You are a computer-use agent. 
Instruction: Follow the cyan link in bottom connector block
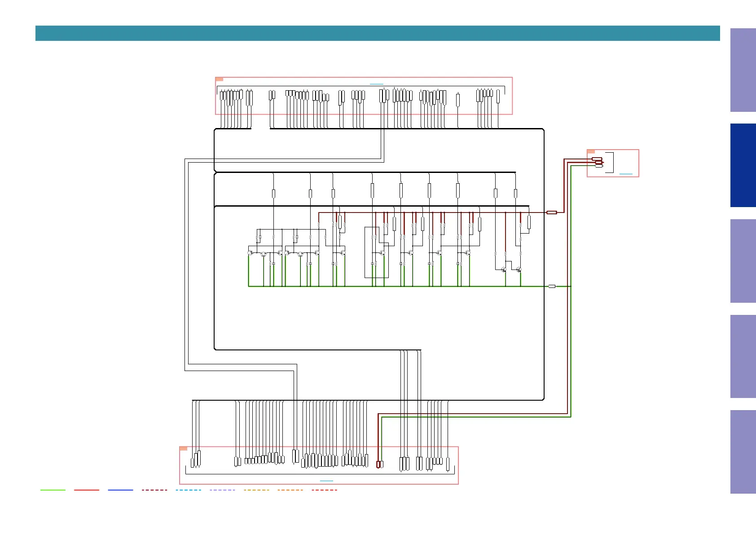[326, 481]
